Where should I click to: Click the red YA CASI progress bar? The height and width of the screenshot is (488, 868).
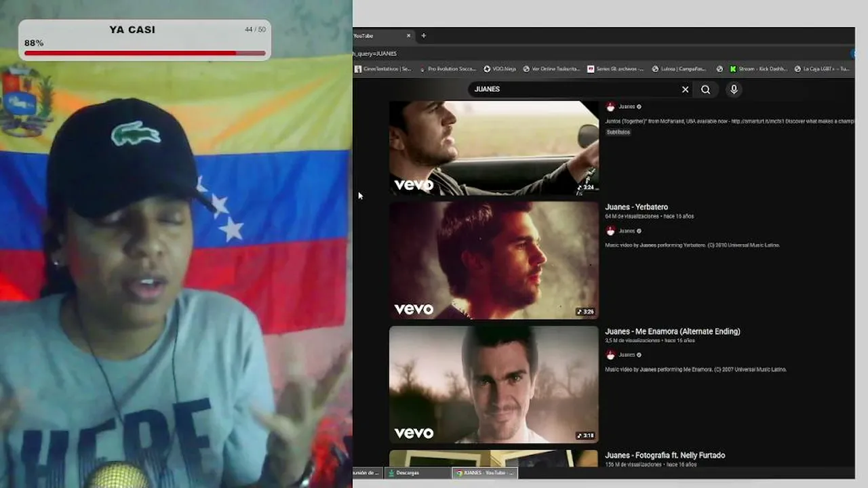145,53
